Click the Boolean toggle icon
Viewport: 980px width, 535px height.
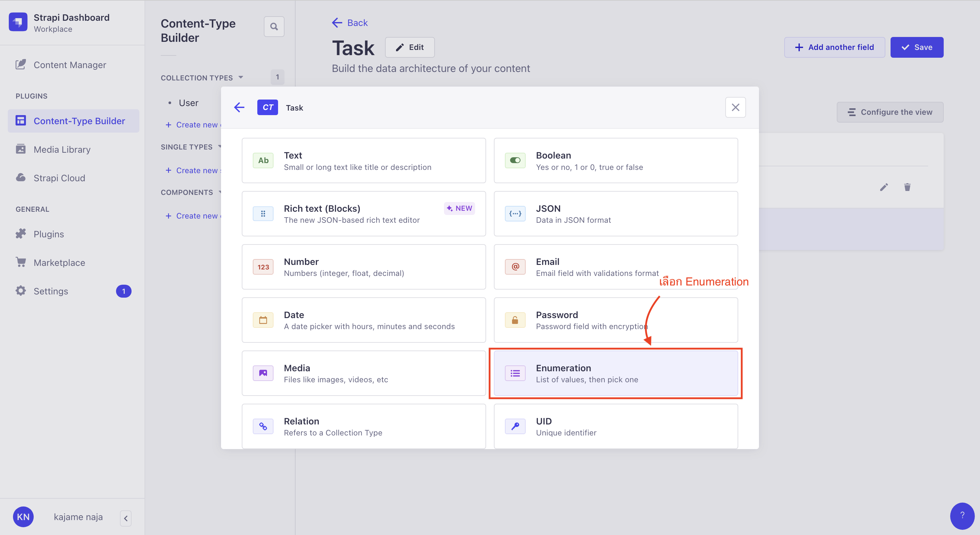515,160
